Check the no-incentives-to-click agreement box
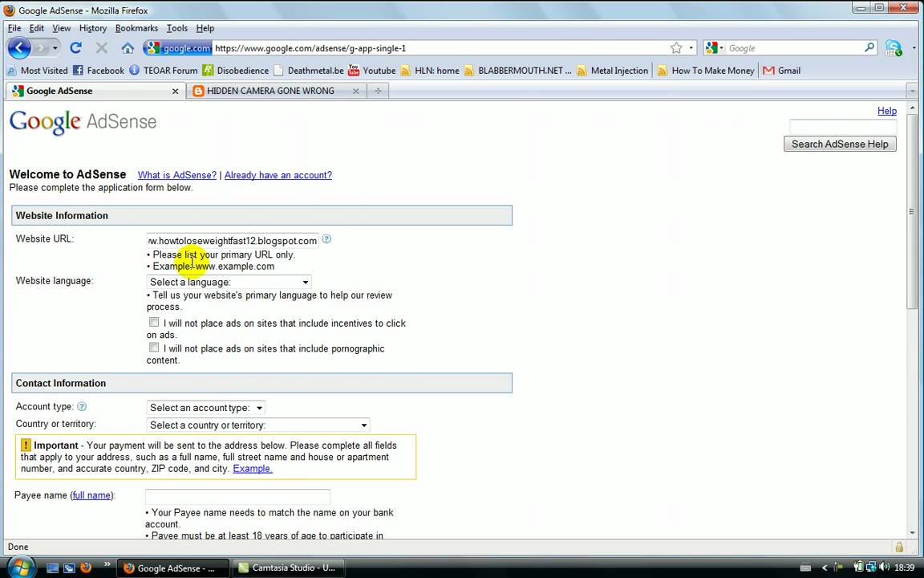This screenshot has height=578, width=924. [154, 322]
